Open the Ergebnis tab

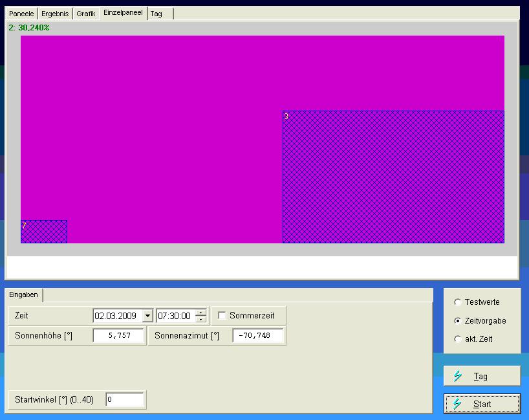tap(55, 14)
